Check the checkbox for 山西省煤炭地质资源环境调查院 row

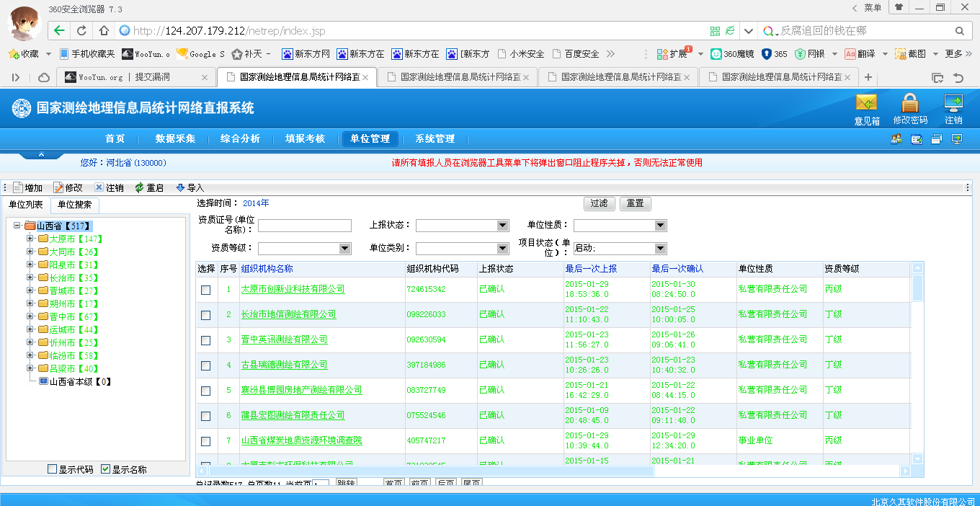(x=206, y=441)
